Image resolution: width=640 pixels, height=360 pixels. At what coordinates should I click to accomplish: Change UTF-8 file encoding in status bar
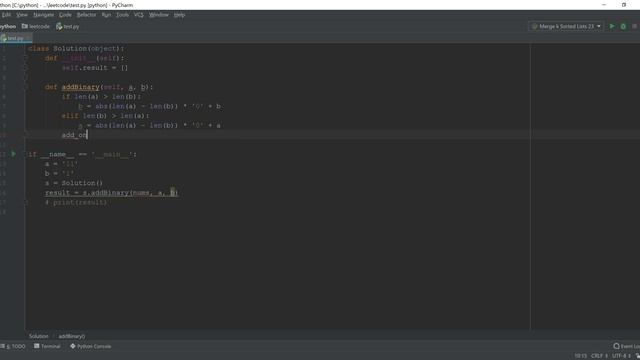[x=621, y=356]
